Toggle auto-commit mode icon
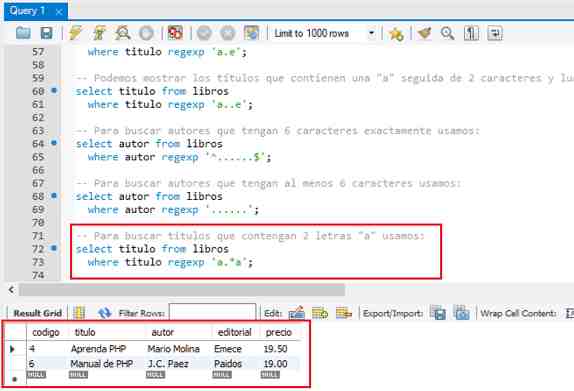Screen dimensions: 574x391 point(251,33)
